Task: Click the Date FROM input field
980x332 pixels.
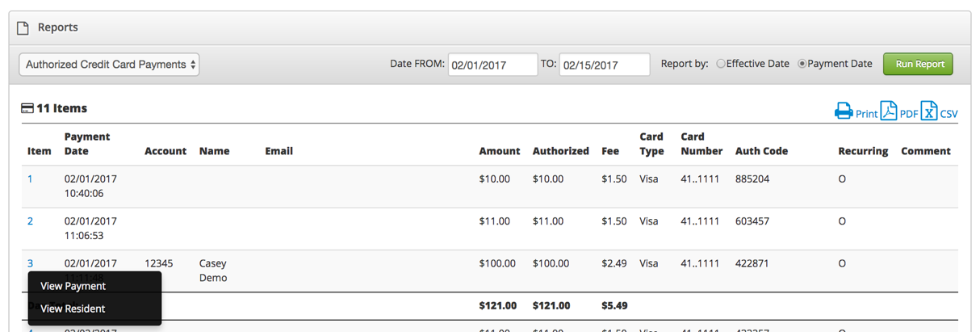Action: (x=492, y=65)
